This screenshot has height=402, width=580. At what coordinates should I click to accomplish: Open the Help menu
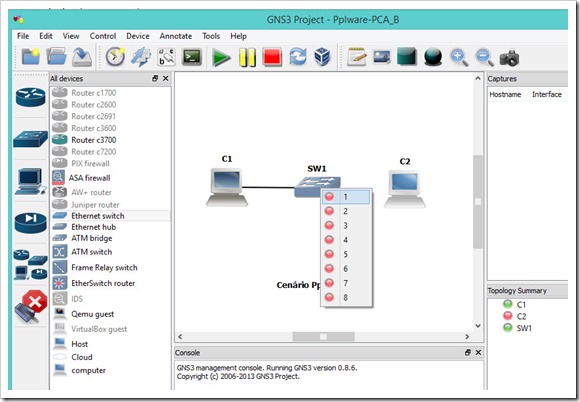tap(238, 36)
